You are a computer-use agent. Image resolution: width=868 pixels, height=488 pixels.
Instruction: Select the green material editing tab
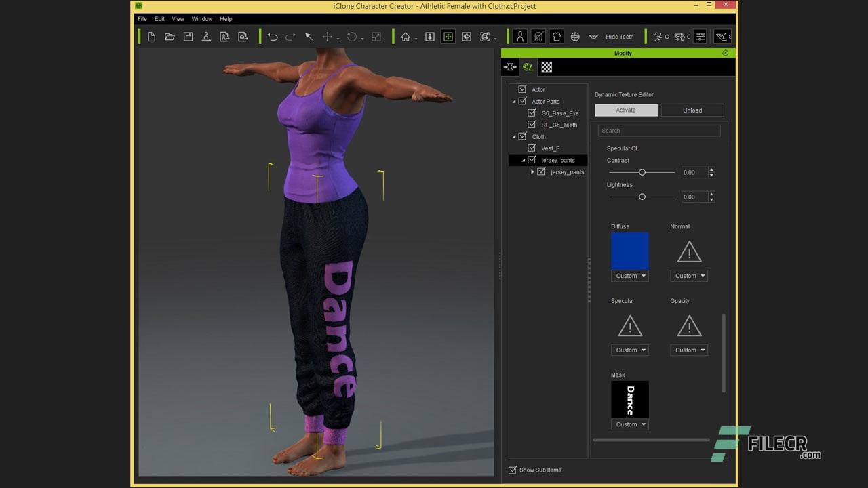528,66
